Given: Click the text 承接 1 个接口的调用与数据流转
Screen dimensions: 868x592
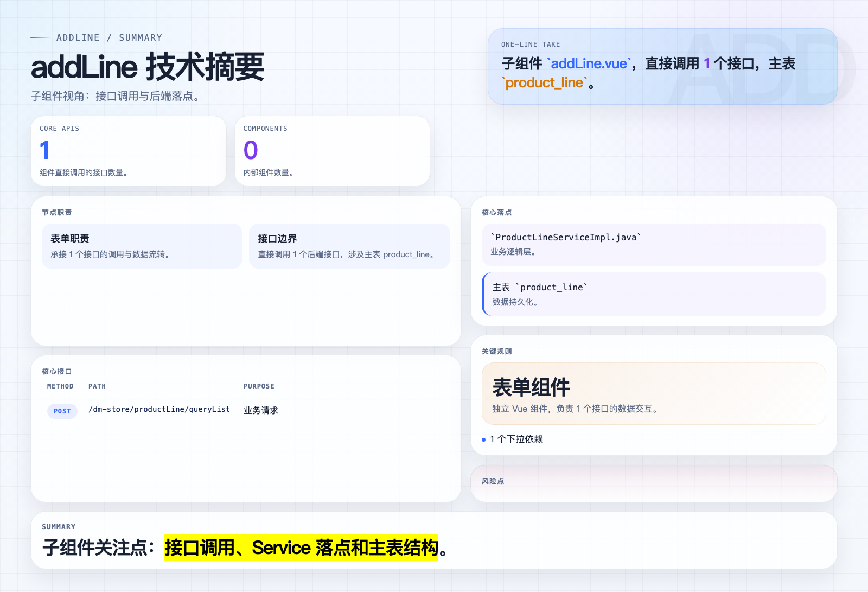Looking at the screenshot, I should click(x=110, y=254).
